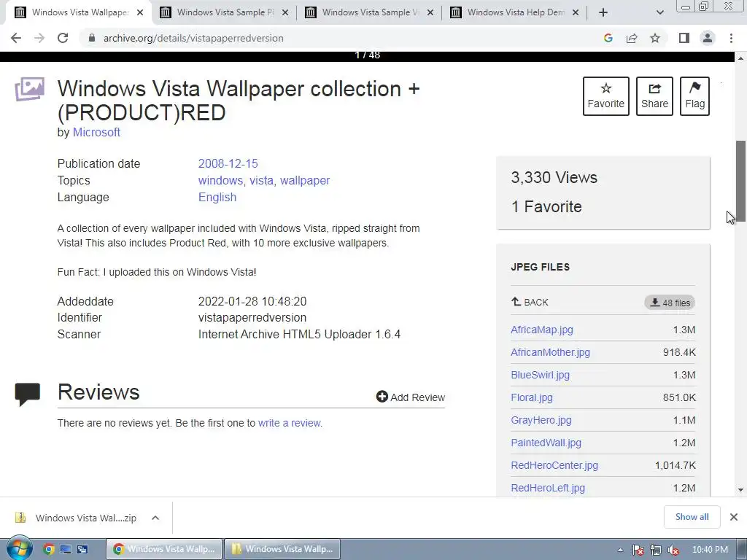This screenshot has width=747, height=560.
Task: Open AfricanMother.jpg
Action: [x=550, y=352]
